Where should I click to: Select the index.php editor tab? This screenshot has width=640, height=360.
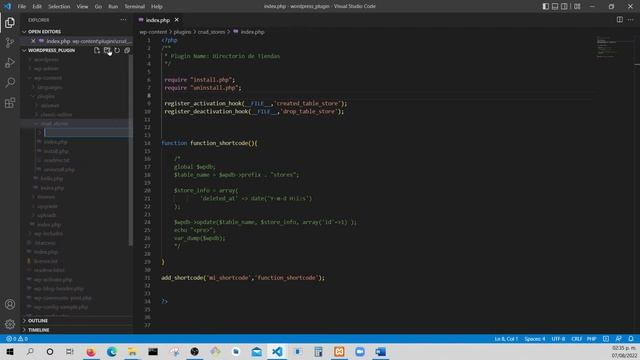click(x=158, y=20)
